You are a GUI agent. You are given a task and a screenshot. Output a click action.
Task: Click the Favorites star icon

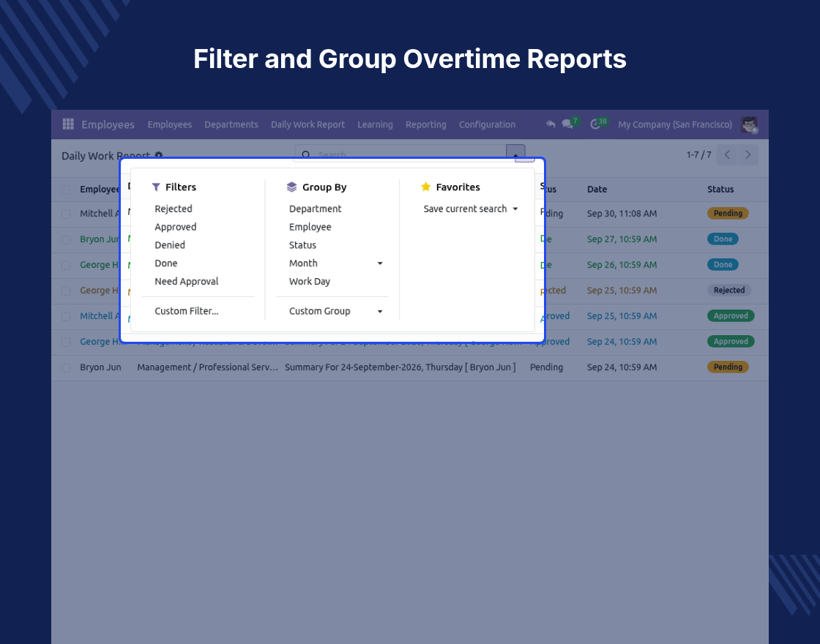pyautogui.click(x=425, y=187)
